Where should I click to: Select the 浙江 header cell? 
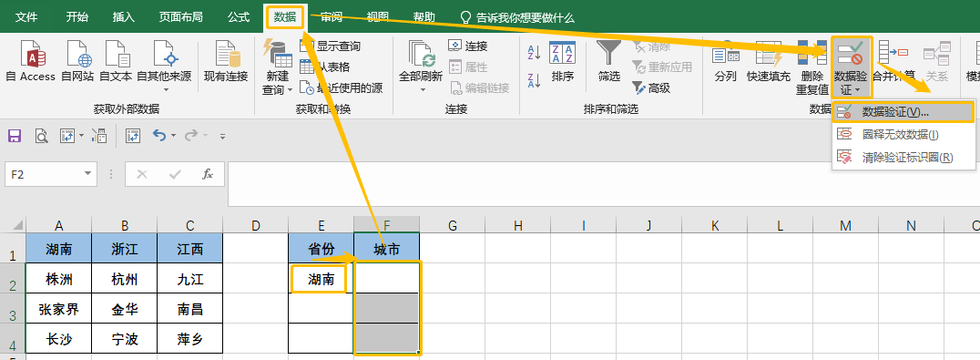tap(125, 249)
